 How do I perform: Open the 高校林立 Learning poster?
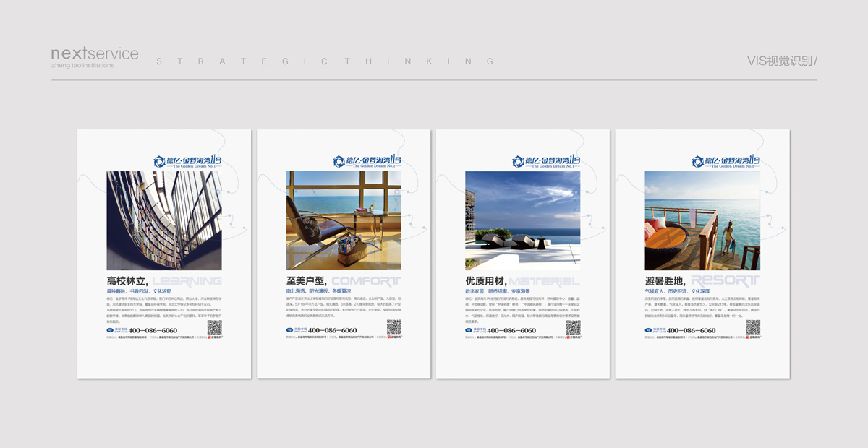pos(164,254)
